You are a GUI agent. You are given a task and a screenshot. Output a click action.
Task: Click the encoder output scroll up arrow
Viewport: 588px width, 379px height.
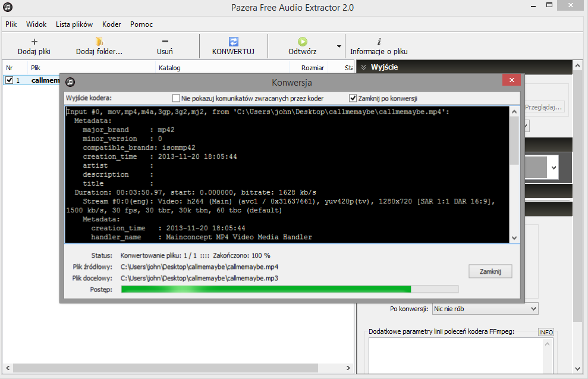pyautogui.click(x=514, y=111)
